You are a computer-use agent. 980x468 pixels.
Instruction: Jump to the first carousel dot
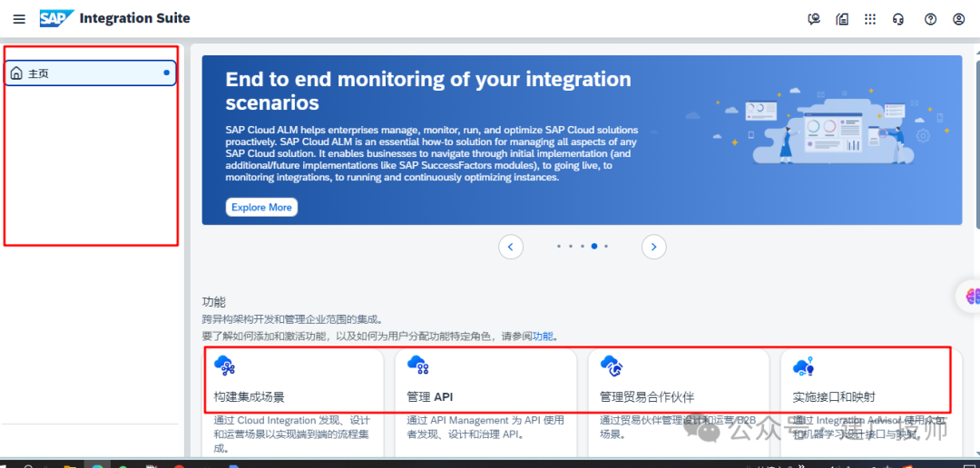point(559,246)
